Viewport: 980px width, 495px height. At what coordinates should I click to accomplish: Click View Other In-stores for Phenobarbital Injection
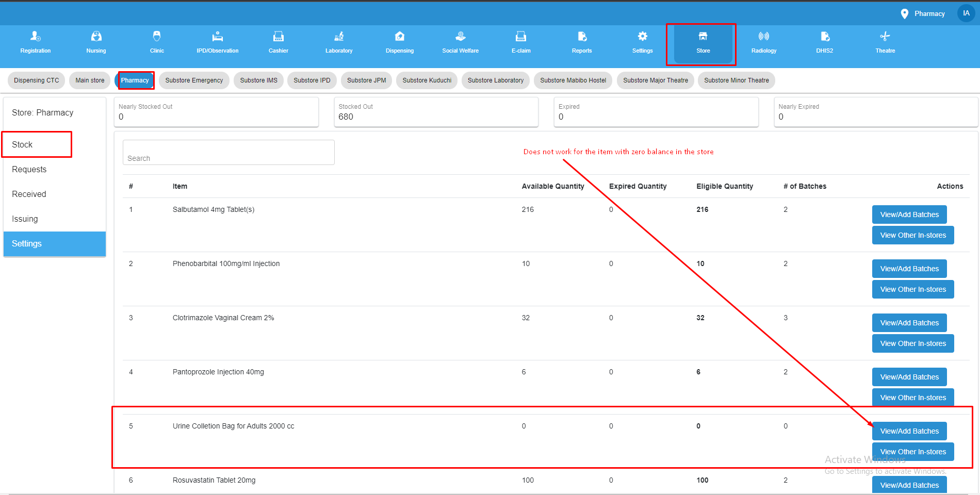tap(912, 289)
